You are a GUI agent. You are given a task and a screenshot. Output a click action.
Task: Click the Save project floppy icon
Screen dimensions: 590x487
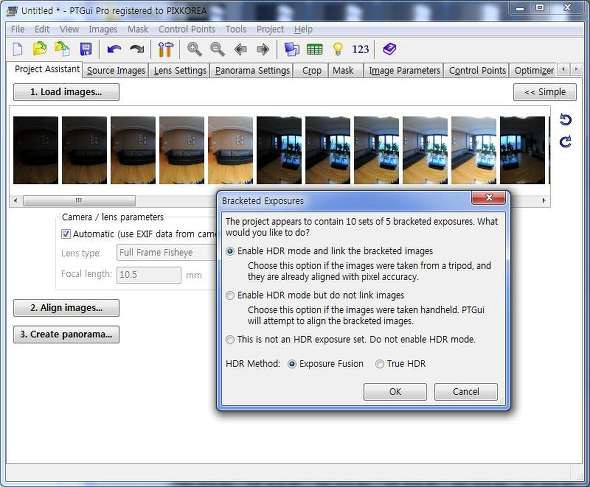click(86, 49)
